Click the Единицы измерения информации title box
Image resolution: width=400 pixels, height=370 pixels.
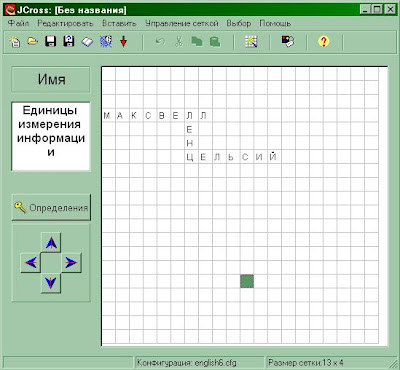[51, 136]
